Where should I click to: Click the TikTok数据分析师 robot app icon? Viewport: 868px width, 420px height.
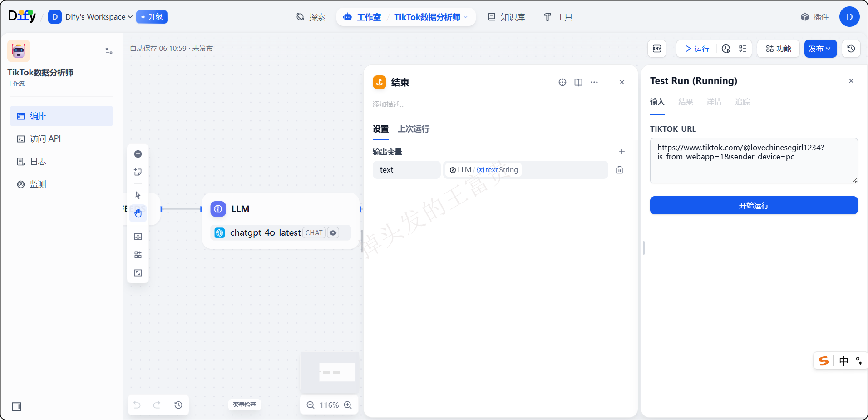(x=19, y=51)
